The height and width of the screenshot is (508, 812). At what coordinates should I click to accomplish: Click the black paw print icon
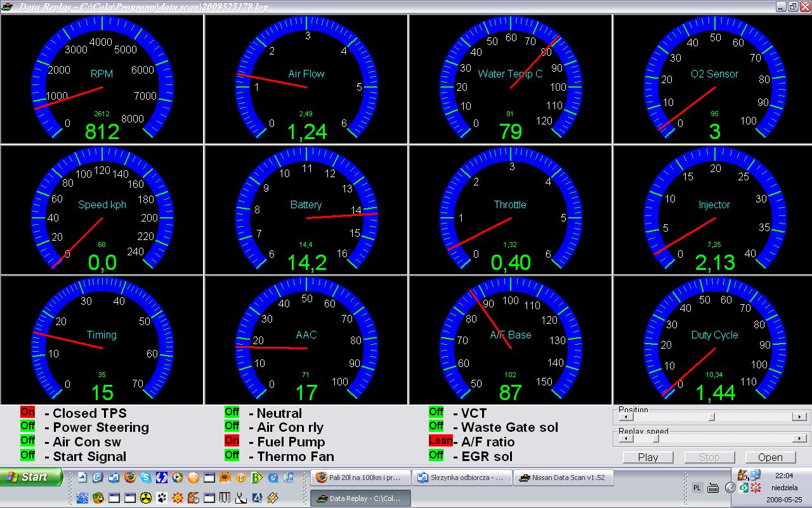click(x=162, y=498)
